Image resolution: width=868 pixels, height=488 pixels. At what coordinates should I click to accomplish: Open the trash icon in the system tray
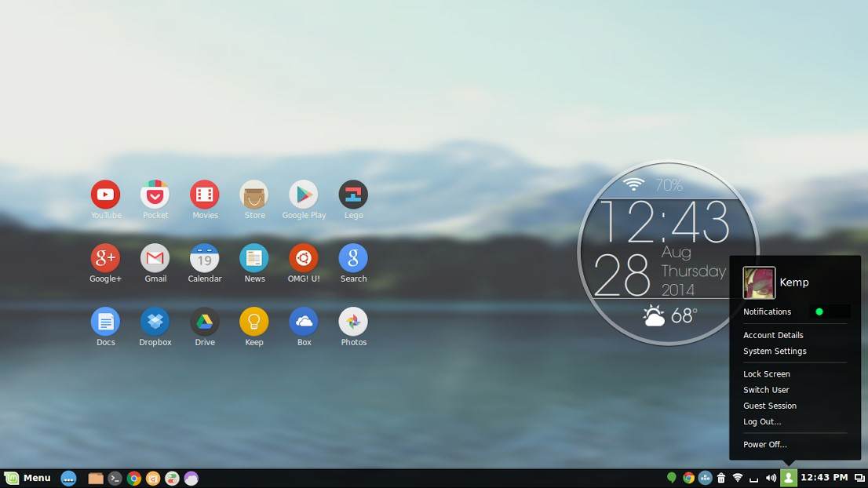(x=721, y=478)
